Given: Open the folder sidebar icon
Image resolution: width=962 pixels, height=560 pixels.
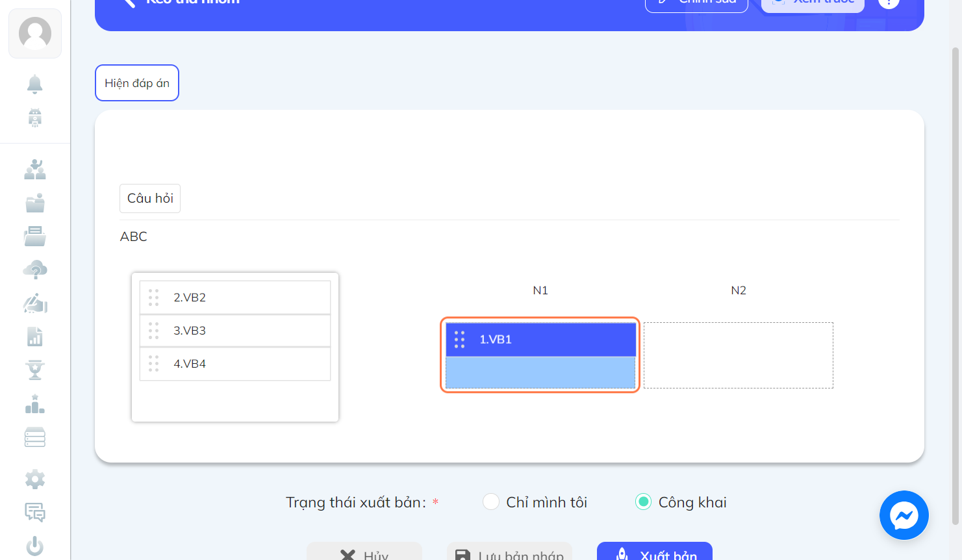Looking at the screenshot, I should pyautogui.click(x=35, y=203).
